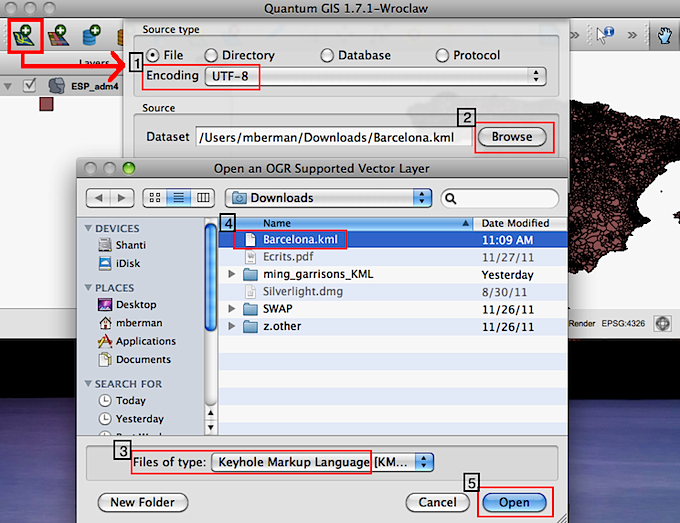Screen dimensions: 680x523
Task: Select the SWAP folder row
Action: pyautogui.click(x=393, y=309)
